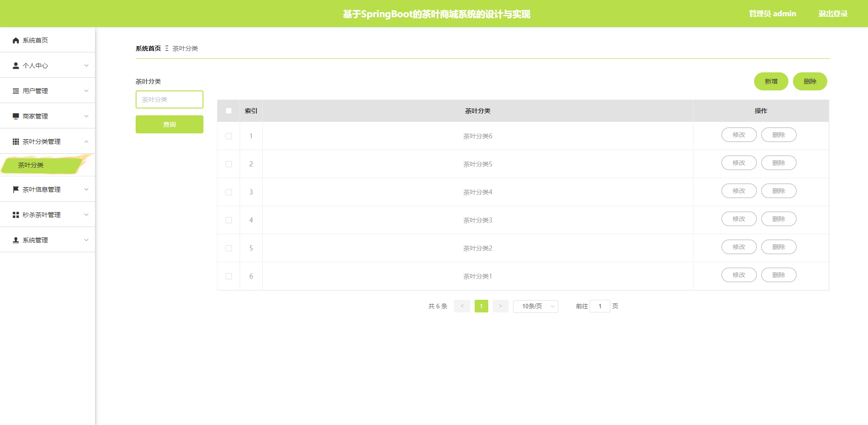Click the 操作 column header
Image resolution: width=868 pixels, height=425 pixels.
pyautogui.click(x=761, y=111)
